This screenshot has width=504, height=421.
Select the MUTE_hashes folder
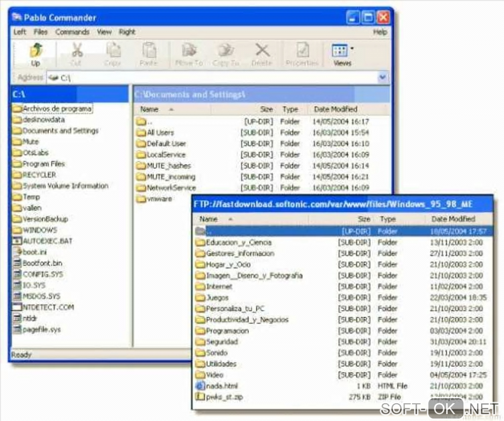[164, 166]
